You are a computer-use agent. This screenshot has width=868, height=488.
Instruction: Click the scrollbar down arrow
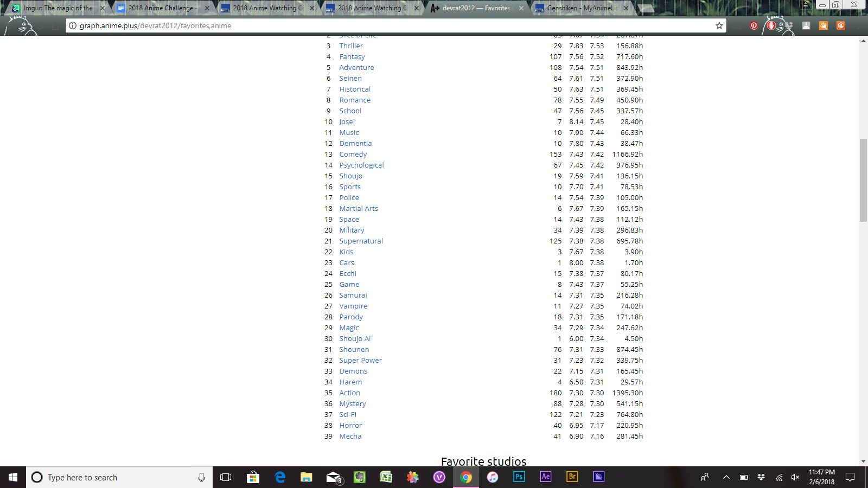coord(863,461)
